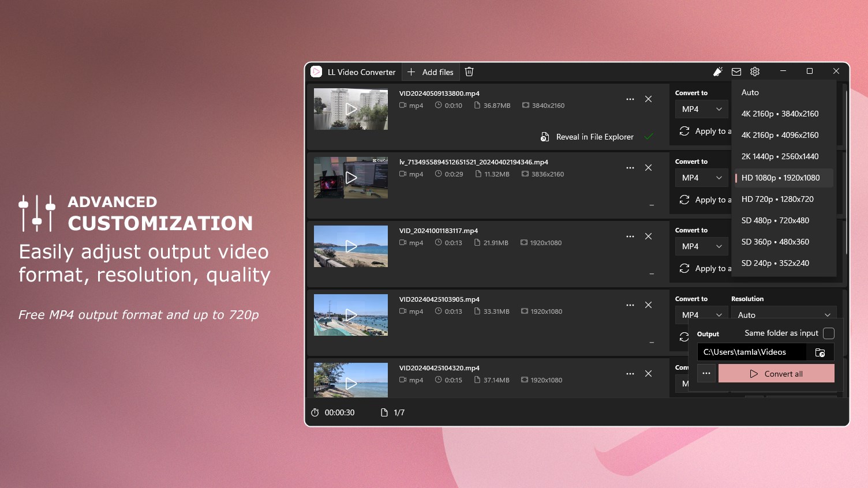Open more options for VID20240425104320.mp4

click(x=630, y=374)
